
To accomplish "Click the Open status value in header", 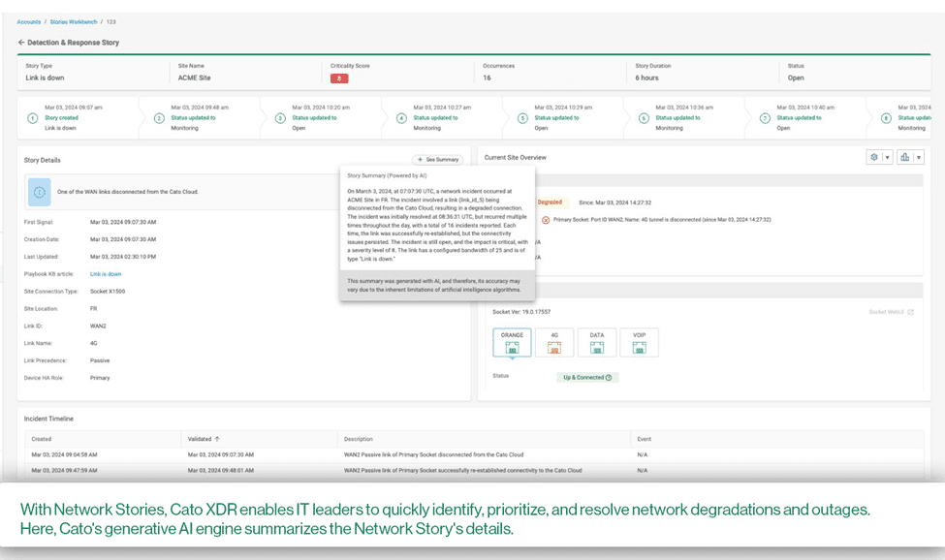I will (x=796, y=78).
